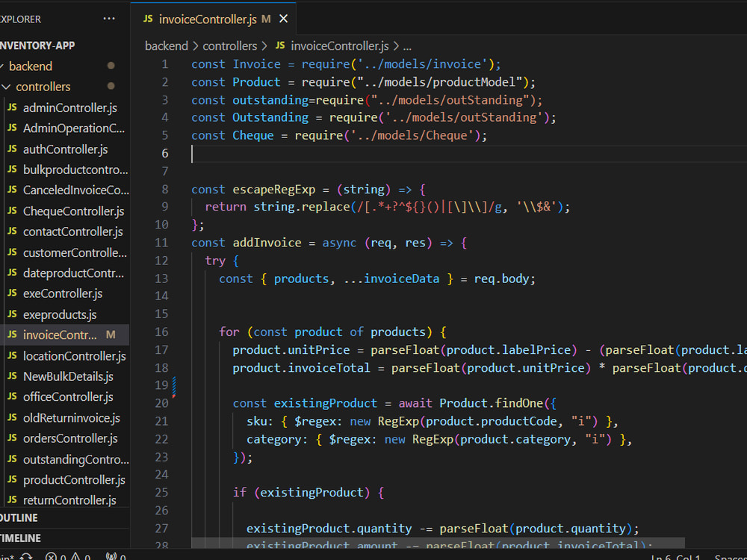Viewport: 747px width, 560px height.
Task: Open oldReturninvoice.js
Action: point(72,418)
